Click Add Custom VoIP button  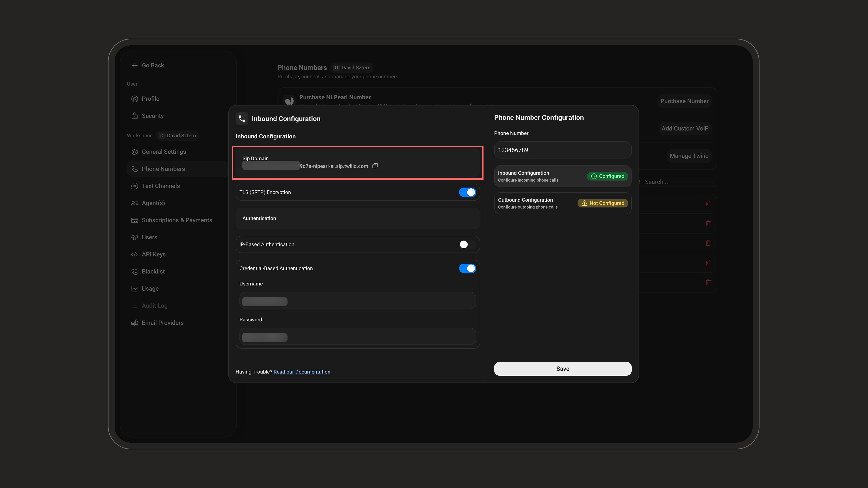685,128
